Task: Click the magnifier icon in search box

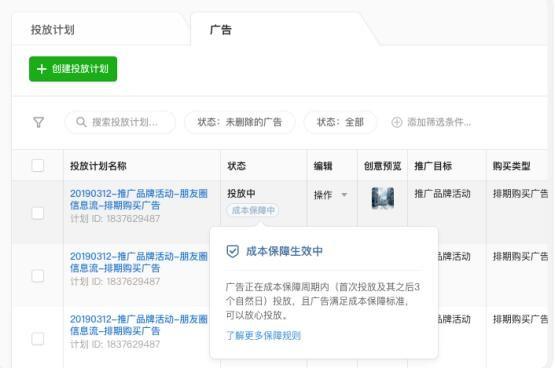Action: click(x=81, y=122)
